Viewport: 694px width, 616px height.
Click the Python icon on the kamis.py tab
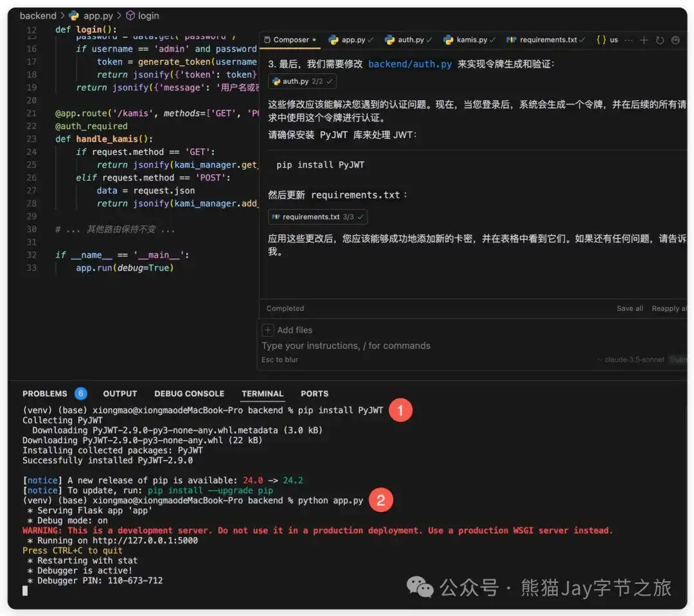click(448, 40)
